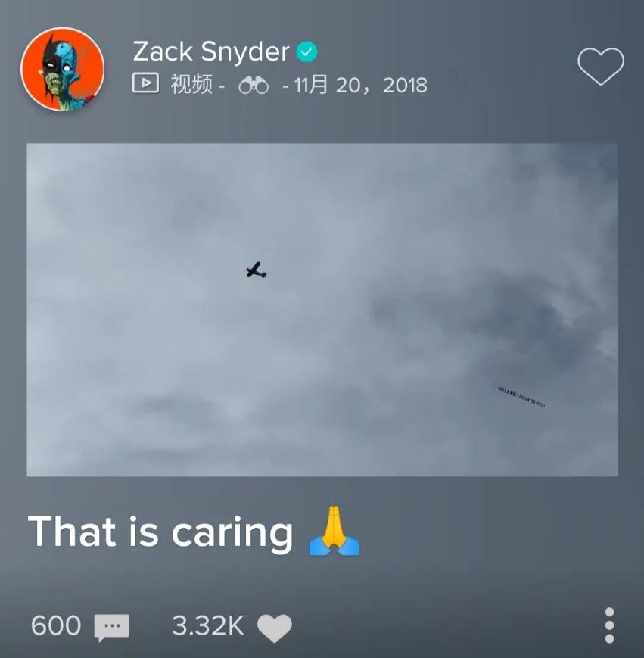The height and width of the screenshot is (658, 644).
Task: Click the praying hands emoji
Action: tap(334, 532)
